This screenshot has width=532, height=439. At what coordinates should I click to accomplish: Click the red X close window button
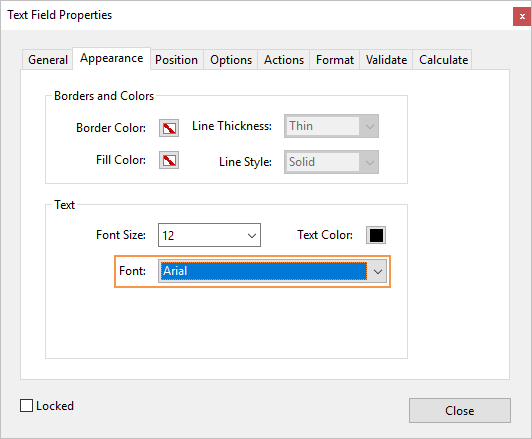click(x=522, y=16)
